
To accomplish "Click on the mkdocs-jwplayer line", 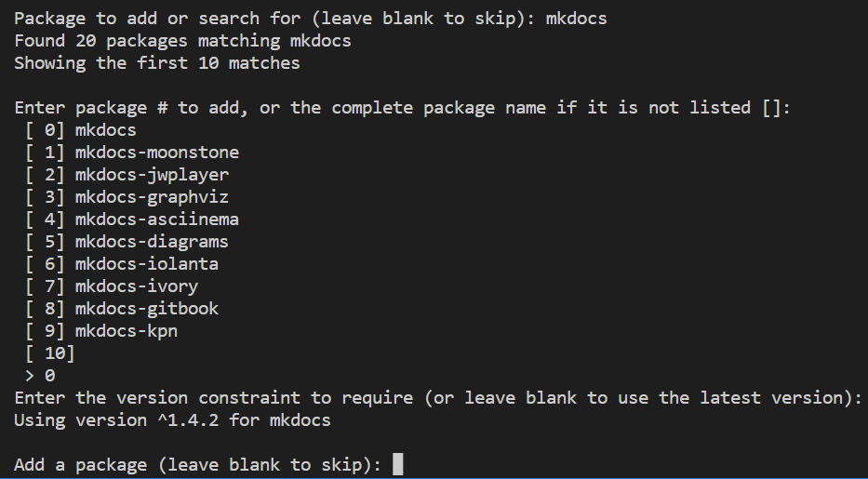I will [127, 175].
